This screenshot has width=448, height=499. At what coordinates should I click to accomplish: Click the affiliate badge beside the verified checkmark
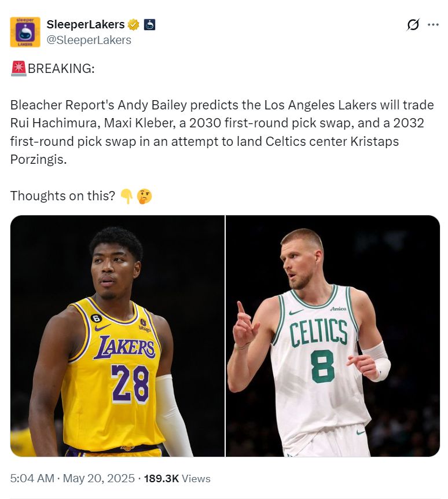[x=149, y=24]
